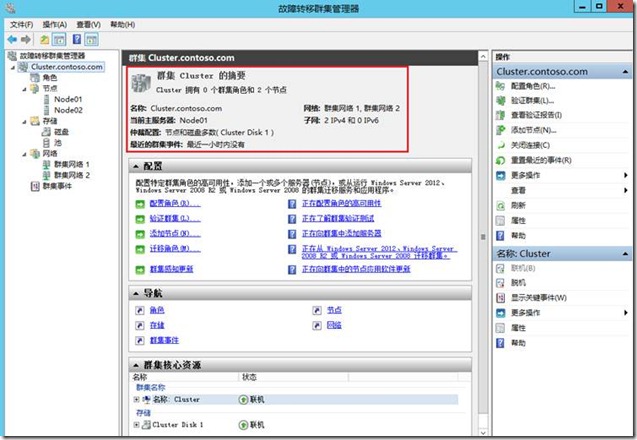This screenshot has height=440, width=637.
Task: Click the center pane scrollbar up arrow
Action: (x=483, y=56)
